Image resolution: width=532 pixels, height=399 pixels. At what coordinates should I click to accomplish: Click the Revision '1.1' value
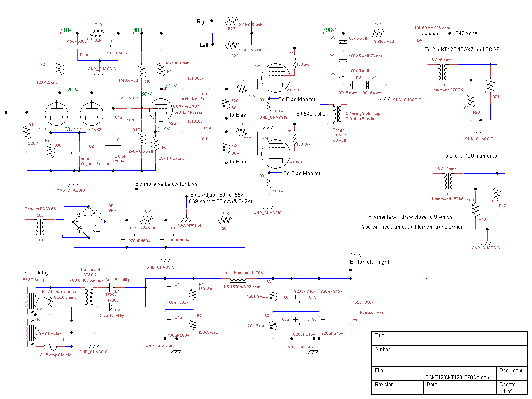coord(382,391)
